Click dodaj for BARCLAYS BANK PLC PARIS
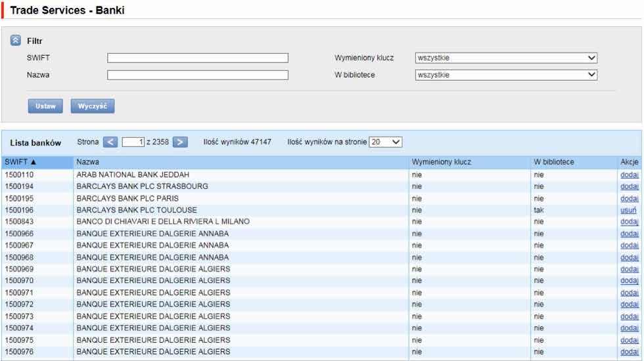 [630, 198]
